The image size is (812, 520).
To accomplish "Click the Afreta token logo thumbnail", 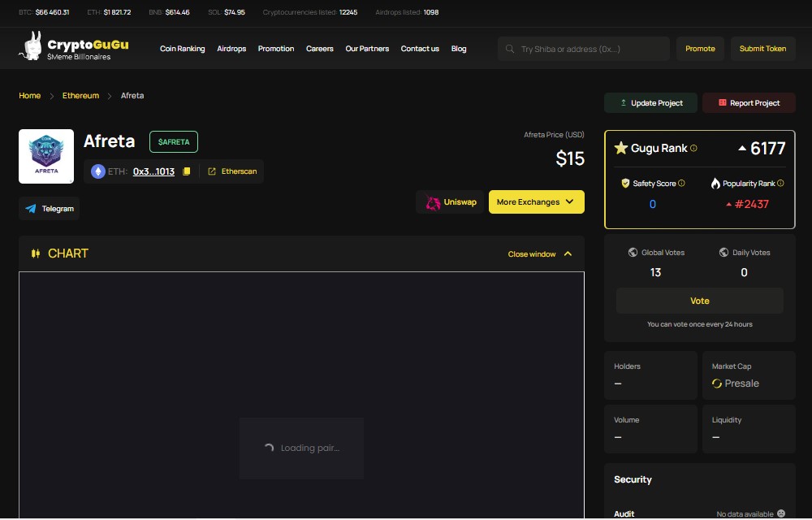I will click(46, 157).
